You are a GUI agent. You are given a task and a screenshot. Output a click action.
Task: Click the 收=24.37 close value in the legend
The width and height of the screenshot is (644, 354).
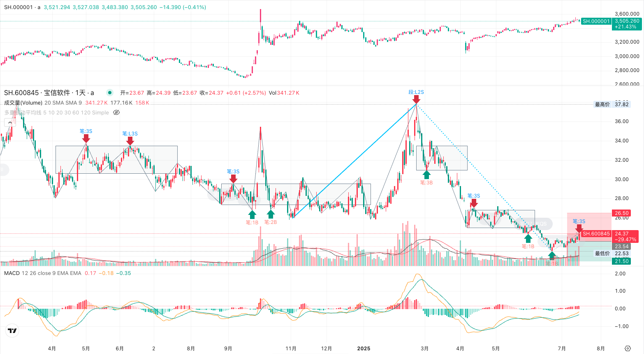click(211, 93)
